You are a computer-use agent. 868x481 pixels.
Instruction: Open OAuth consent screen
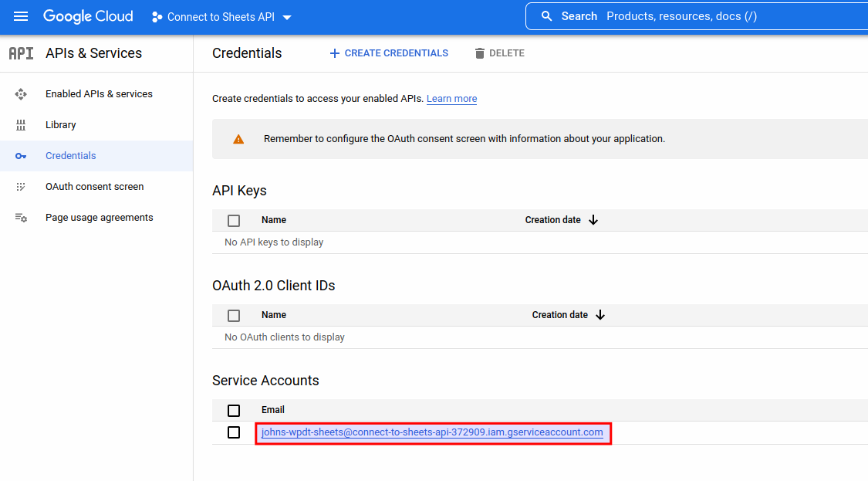pyautogui.click(x=96, y=187)
